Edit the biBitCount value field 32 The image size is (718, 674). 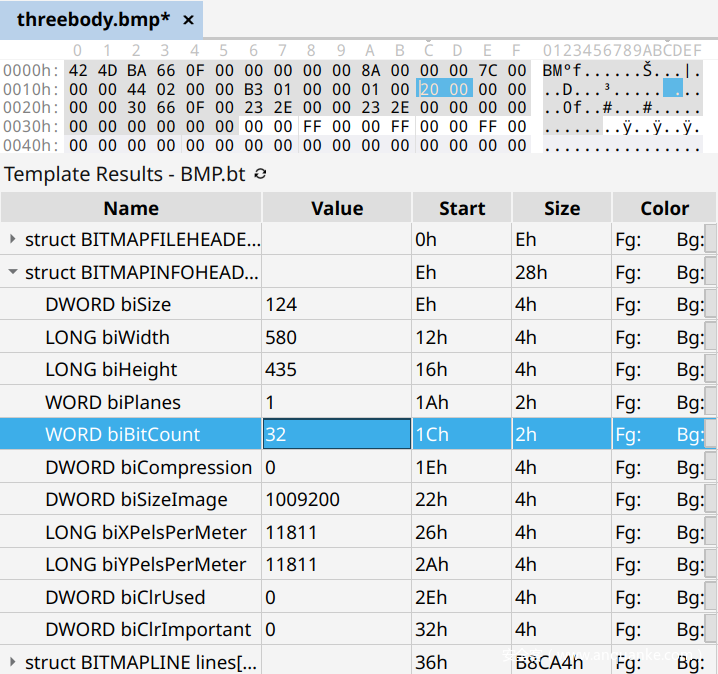tap(336, 434)
